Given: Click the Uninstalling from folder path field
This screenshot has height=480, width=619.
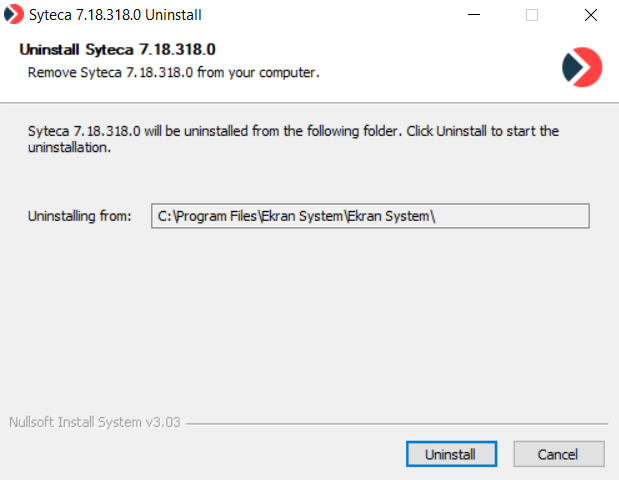Looking at the screenshot, I should point(369,216).
